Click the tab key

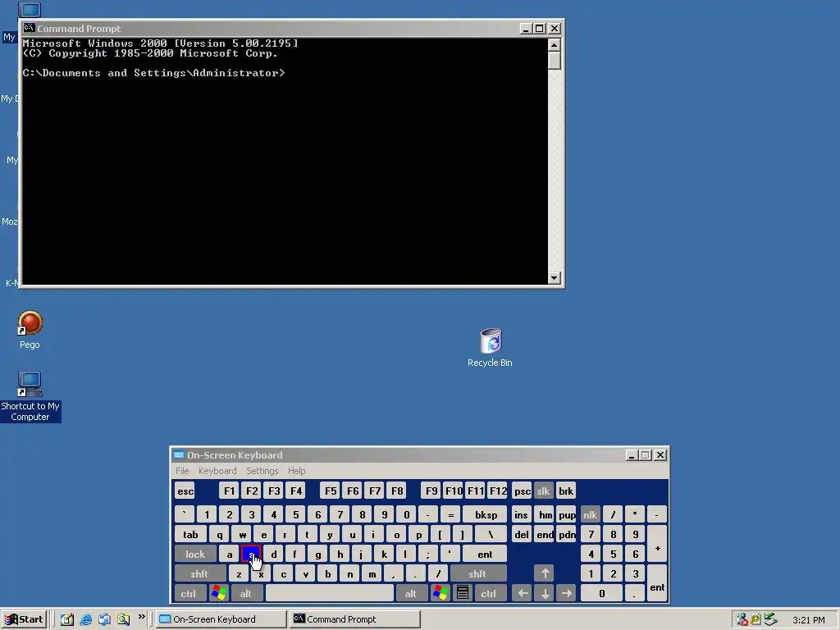190,535
